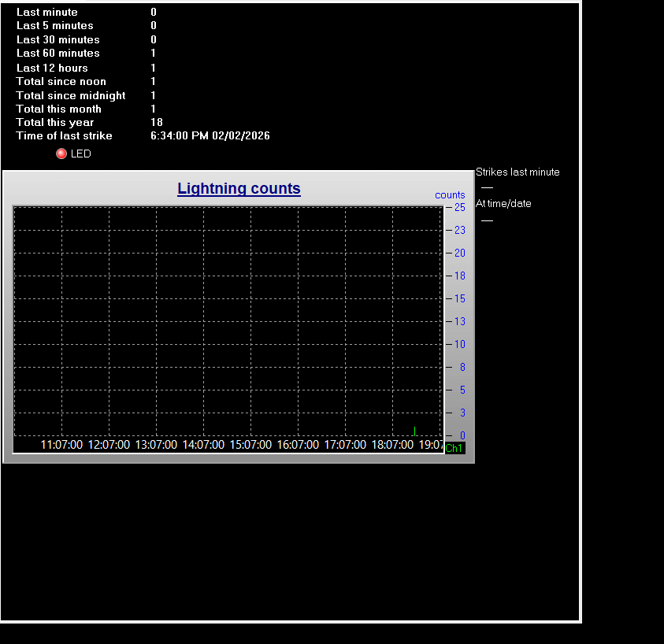Toggle the Ch1 channel legend

[x=454, y=448]
